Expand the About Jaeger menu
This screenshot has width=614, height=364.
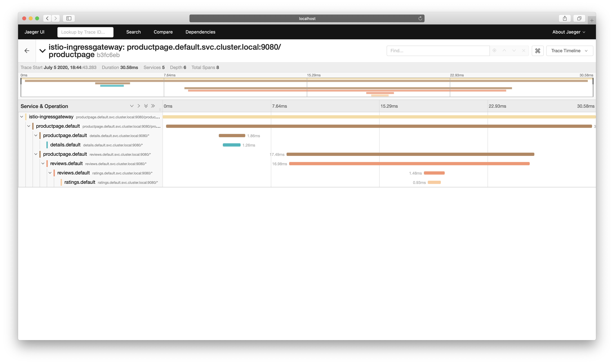tap(568, 32)
